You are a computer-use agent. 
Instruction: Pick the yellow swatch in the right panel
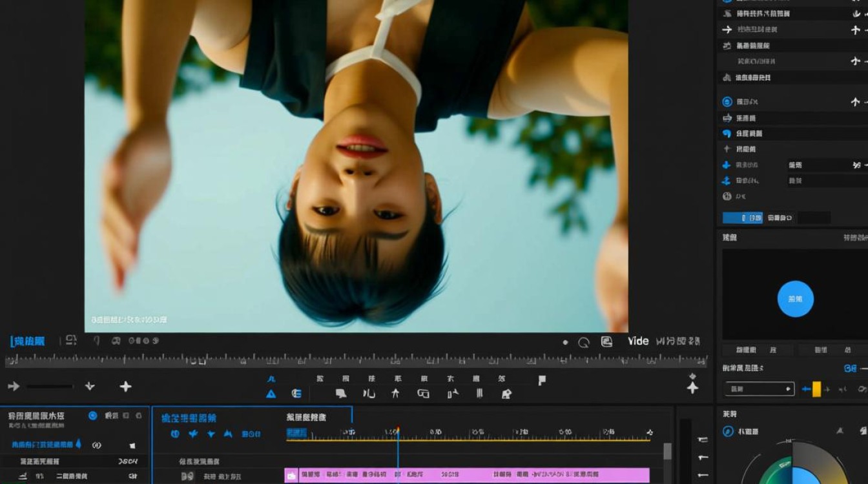[816, 389]
